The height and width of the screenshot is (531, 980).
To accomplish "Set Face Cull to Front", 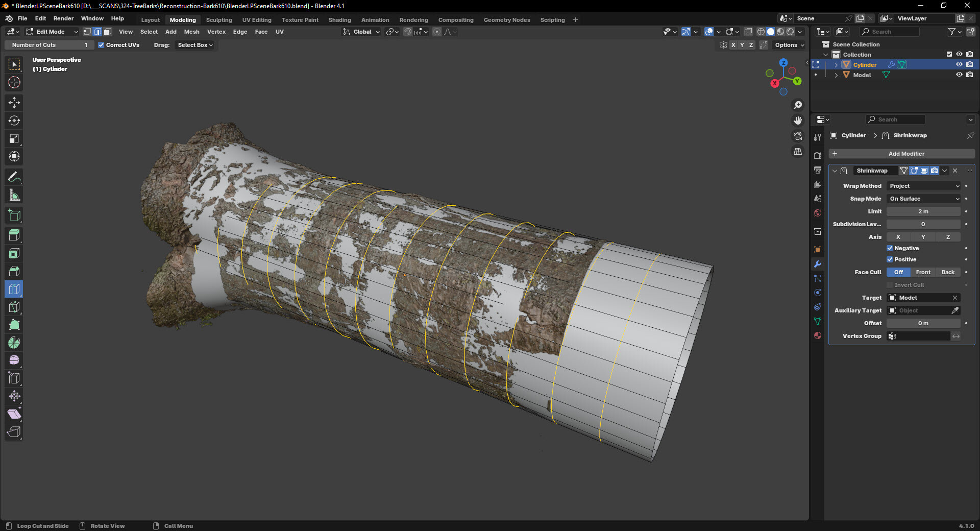I will click(923, 272).
